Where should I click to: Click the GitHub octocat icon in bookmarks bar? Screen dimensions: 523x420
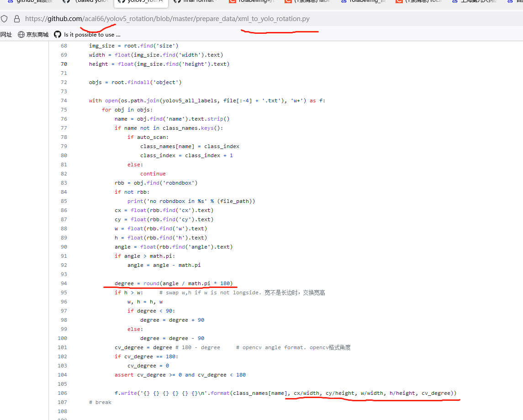coord(57,34)
